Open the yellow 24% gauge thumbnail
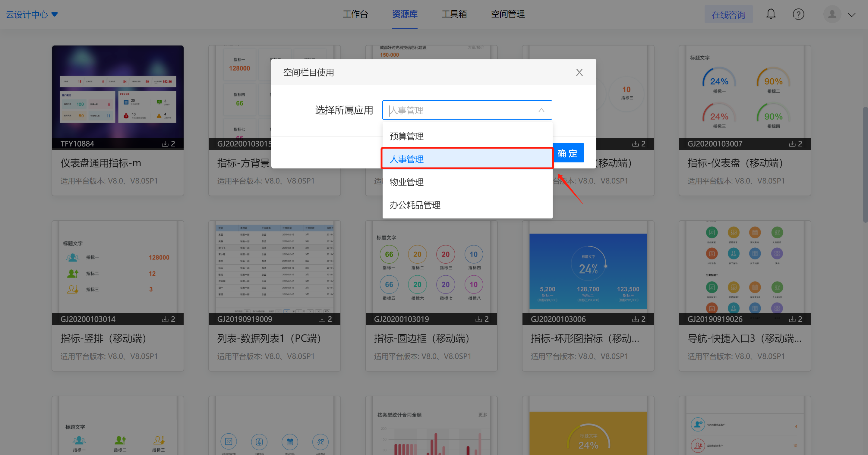The width and height of the screenshot is (868, 455). 588,426
